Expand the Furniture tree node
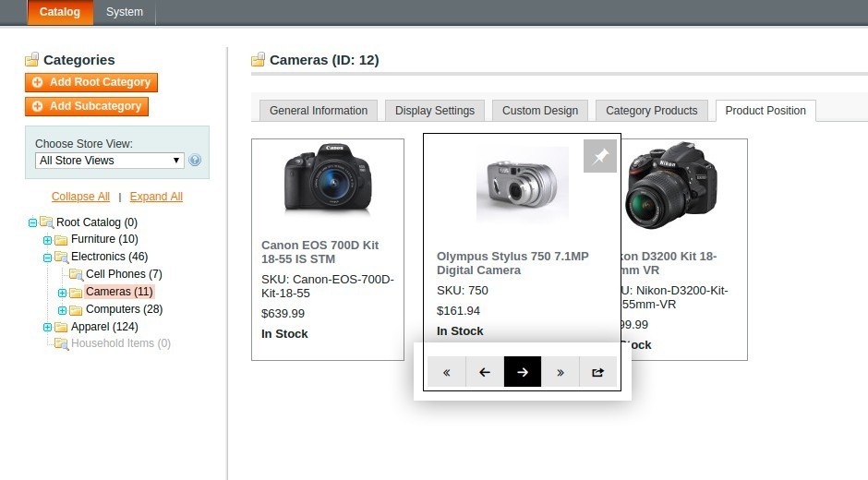The width and height of the screenshot is (868, 480). [48, 240]
